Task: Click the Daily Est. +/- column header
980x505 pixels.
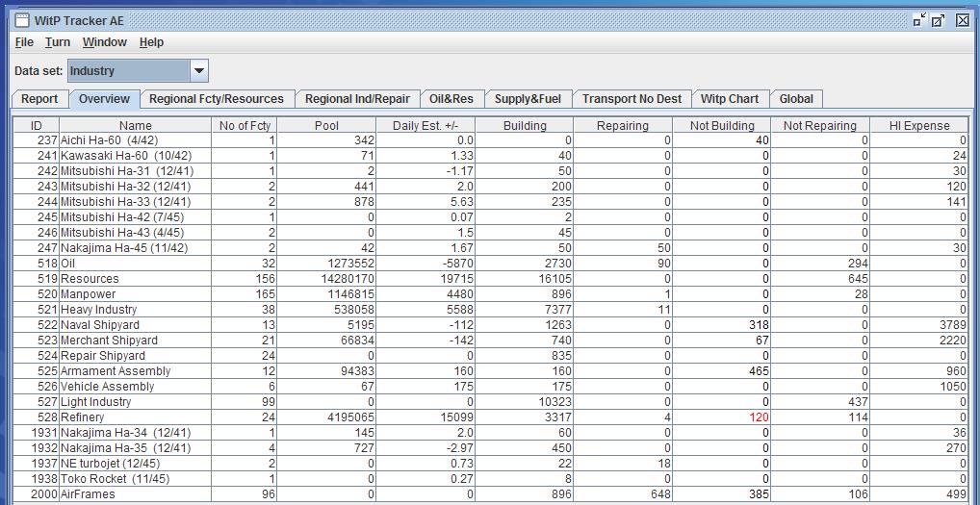Action: pyautogui.click(x=426, y=125)
